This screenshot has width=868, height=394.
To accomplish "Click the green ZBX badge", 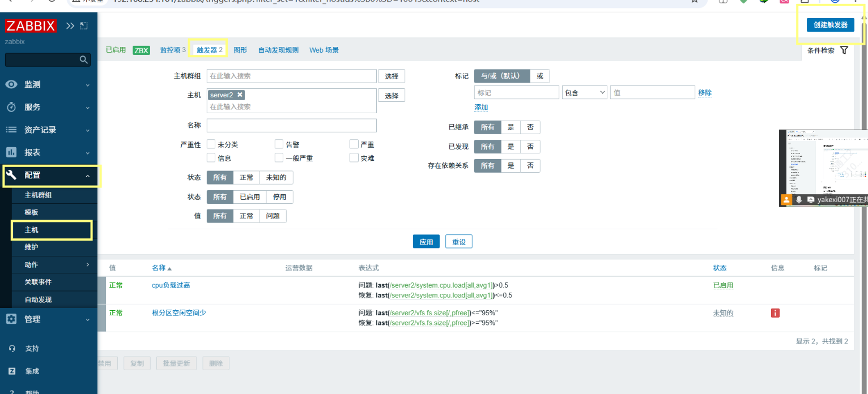I will point(141,50).
